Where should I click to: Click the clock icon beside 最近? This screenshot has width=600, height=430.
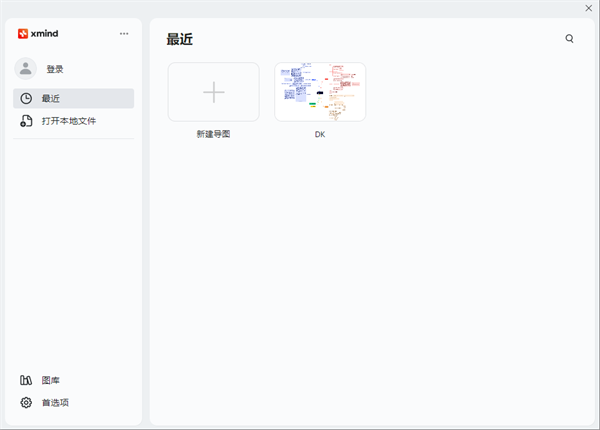pyautogui.click(x=26, y=98)
